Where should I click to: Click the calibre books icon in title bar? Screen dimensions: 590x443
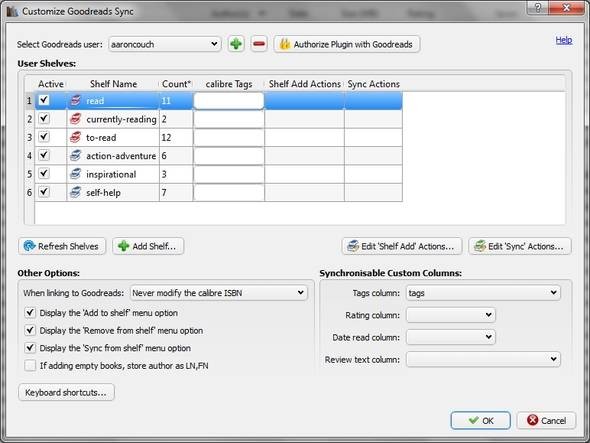point(12,11)
